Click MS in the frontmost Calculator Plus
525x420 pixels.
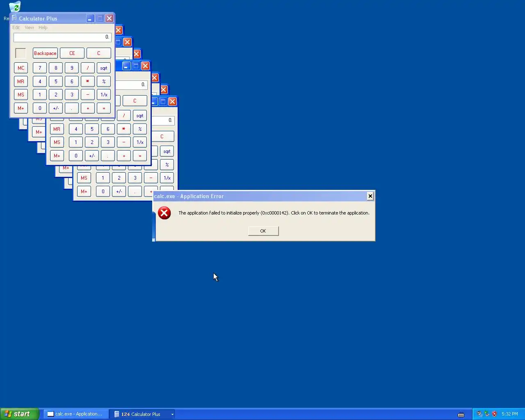(21, 95)
